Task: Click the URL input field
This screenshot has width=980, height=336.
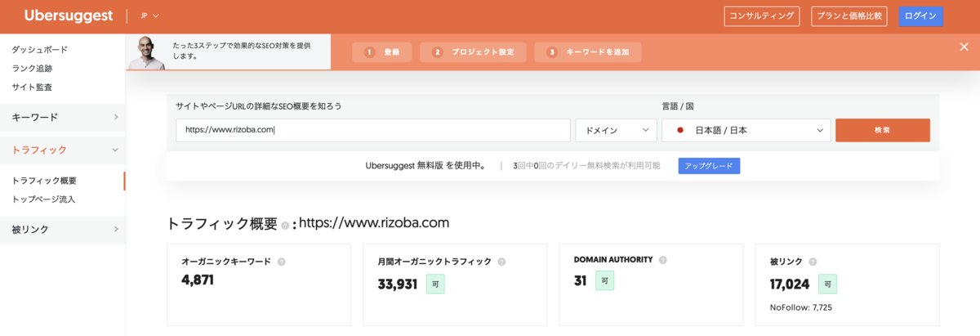Action: pyautogui.click(x=373, y=130)
